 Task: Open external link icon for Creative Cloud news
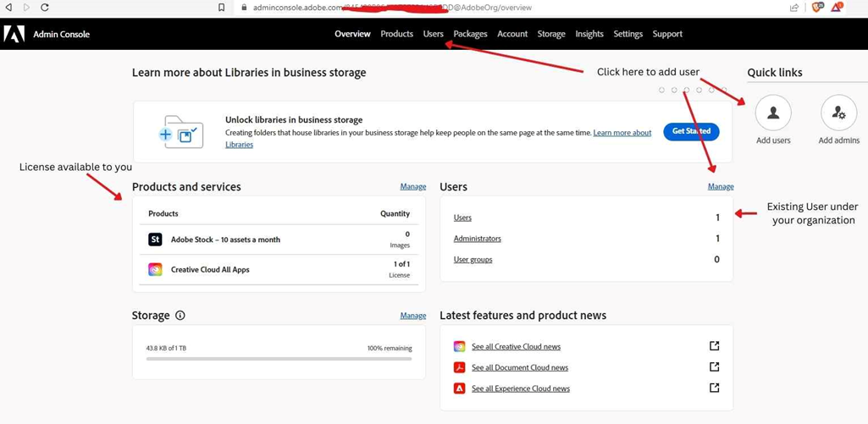[714, 346]
